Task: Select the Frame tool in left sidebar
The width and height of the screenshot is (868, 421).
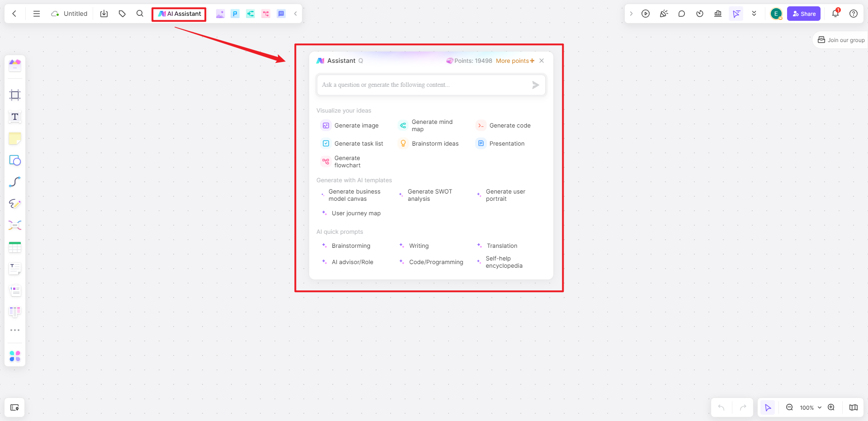Action: pos(15,95)
